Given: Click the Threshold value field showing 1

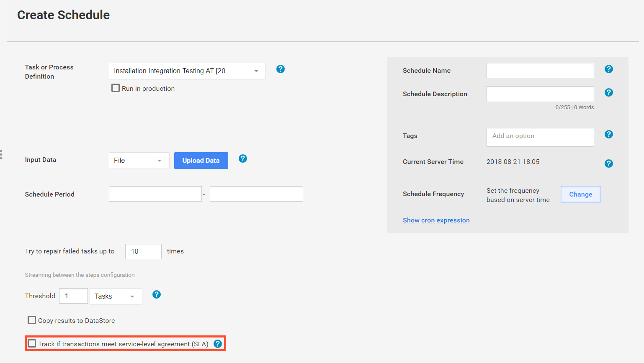Looking at the screenshot, I should 74,296.
